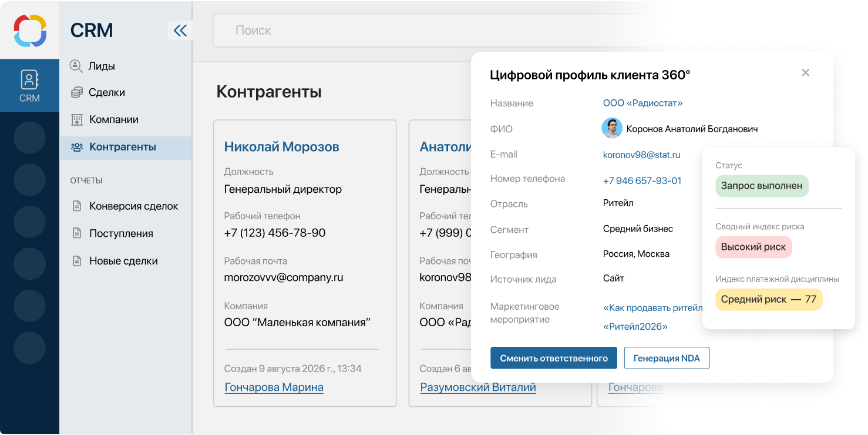Click the Компании building icon
The height and width of the screenshot is (435, 868).
point(76,119)
